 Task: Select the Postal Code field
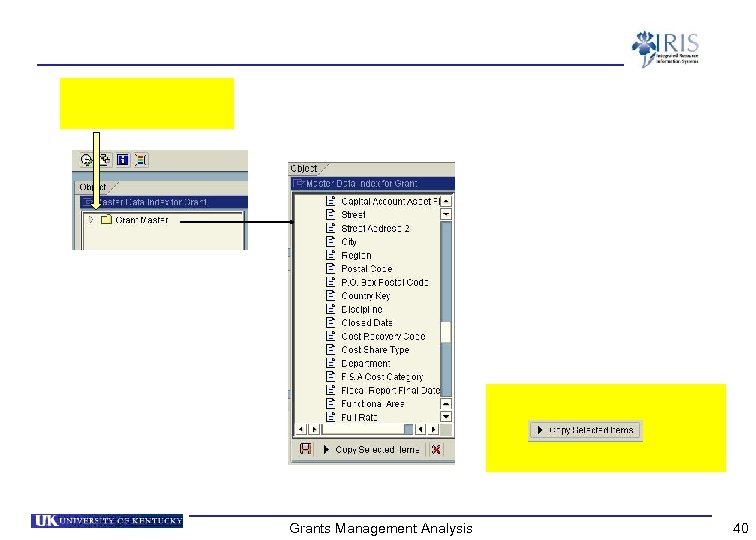(x=366, y=269)
